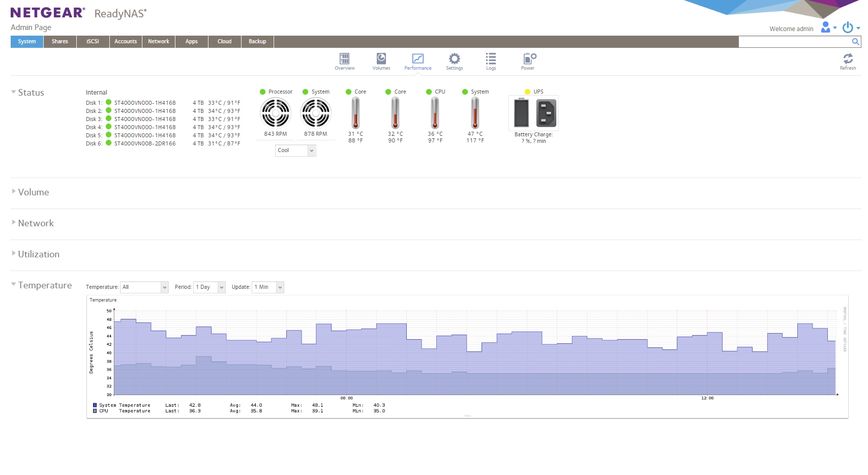Open the Overview icon
This screenshot has height=475, width=868.
[344, 60]
